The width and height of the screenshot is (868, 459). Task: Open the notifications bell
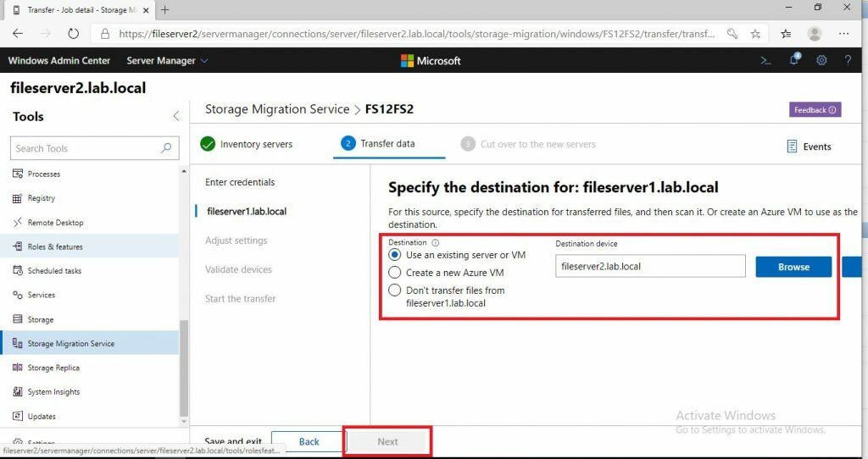pos(794,60)
